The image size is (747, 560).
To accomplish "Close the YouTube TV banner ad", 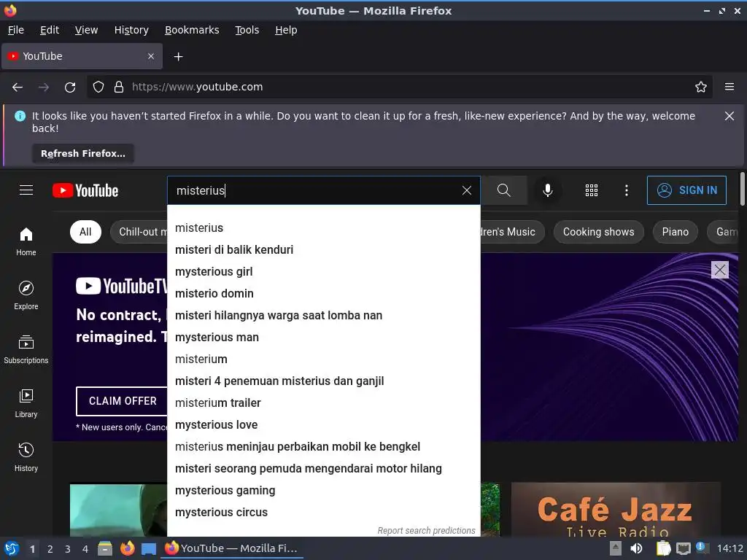I will (720, 270).
